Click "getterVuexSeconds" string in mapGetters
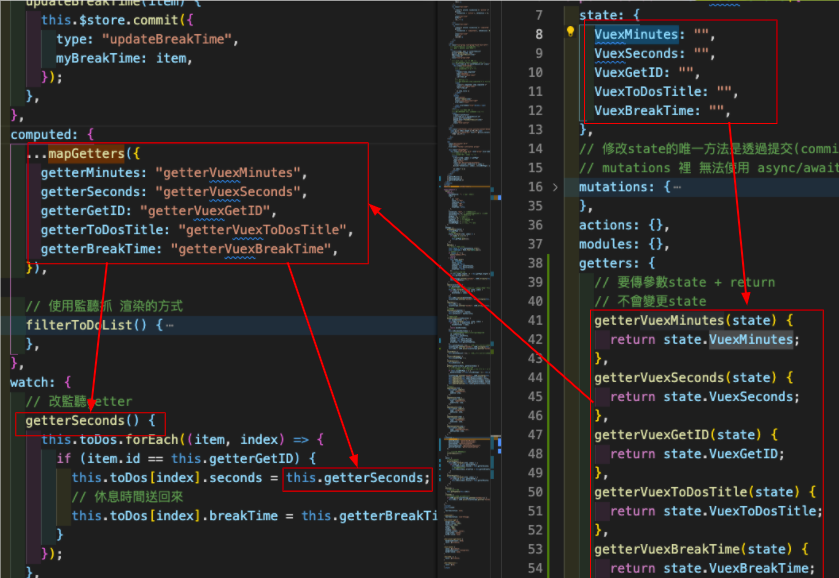The height and width of the screenshot is (578, 839). (x=228, y=192)
